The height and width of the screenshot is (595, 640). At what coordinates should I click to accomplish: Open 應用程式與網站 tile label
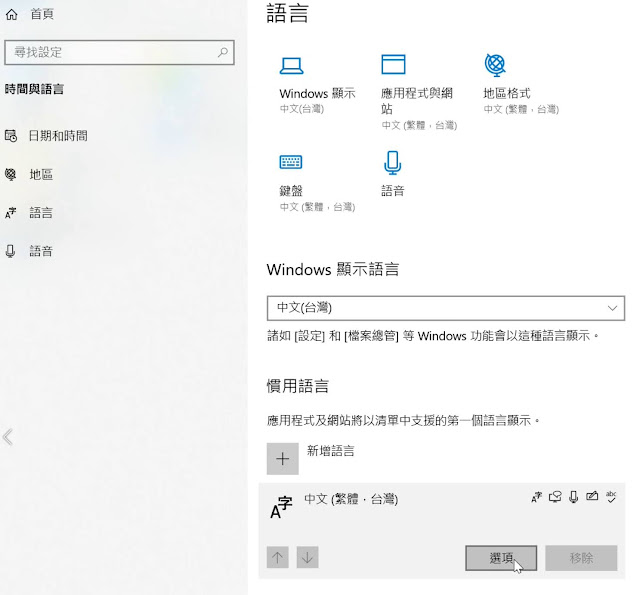coord(417,101)
